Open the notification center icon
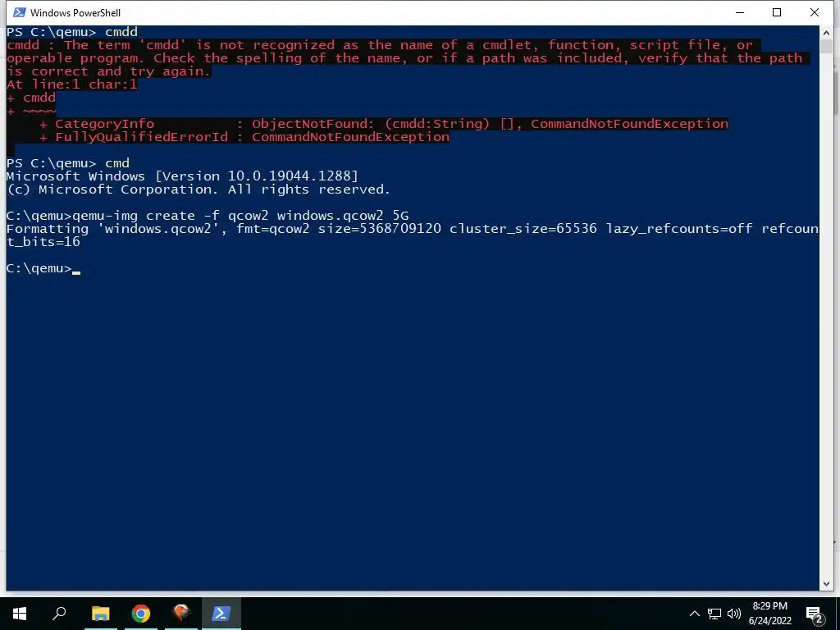Image resolution: width=840 pixels, height=630 pixels. [x=815, y=615]
